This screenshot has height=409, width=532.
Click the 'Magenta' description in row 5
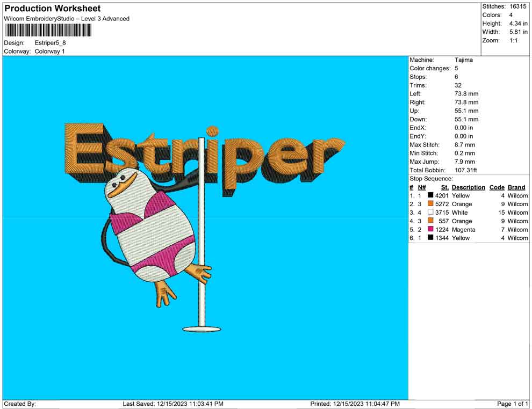[x=463, y=229]
